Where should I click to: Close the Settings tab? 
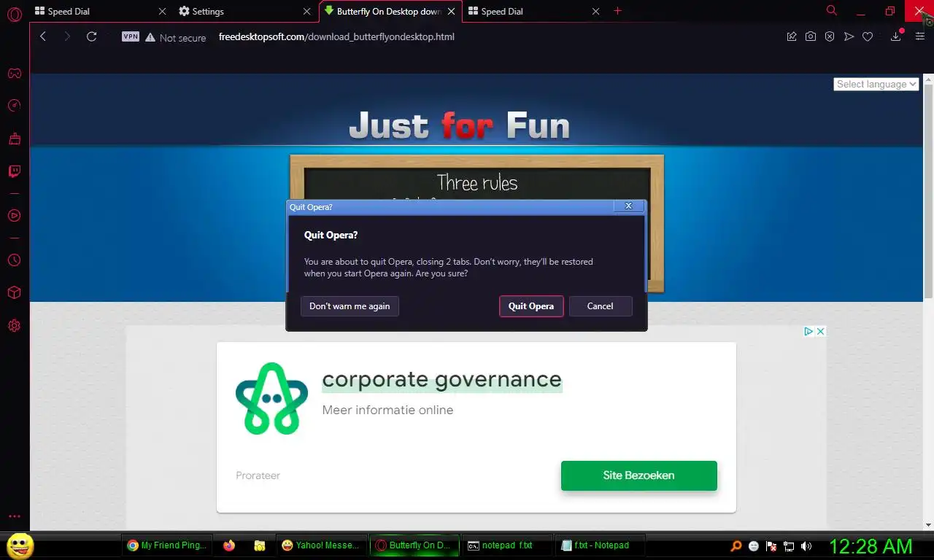tap(306, 11)
